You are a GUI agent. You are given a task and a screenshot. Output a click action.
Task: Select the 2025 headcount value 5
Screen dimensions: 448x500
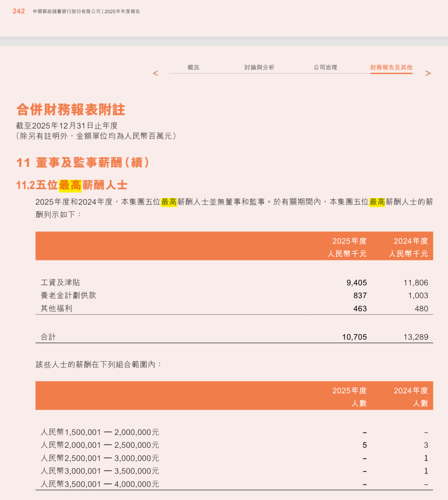pos(365,445)
